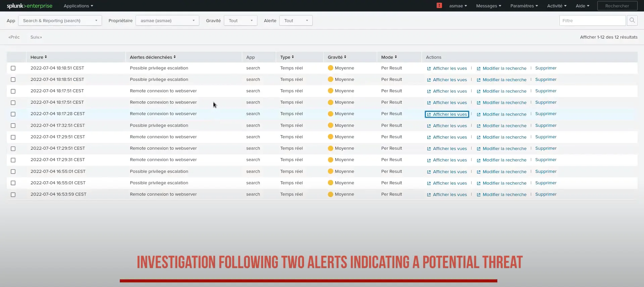This screenshot has height=287, width=644.
Task: Expand the Applications menu
Action: pos(78,6)
